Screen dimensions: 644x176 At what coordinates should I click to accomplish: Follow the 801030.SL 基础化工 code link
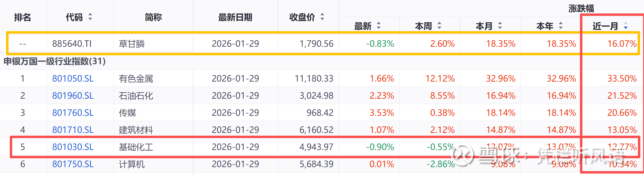click(73, 147)
